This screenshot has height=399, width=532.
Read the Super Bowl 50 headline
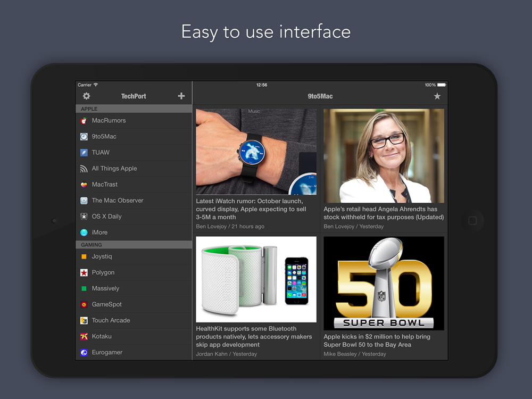(x=377, y=340)
